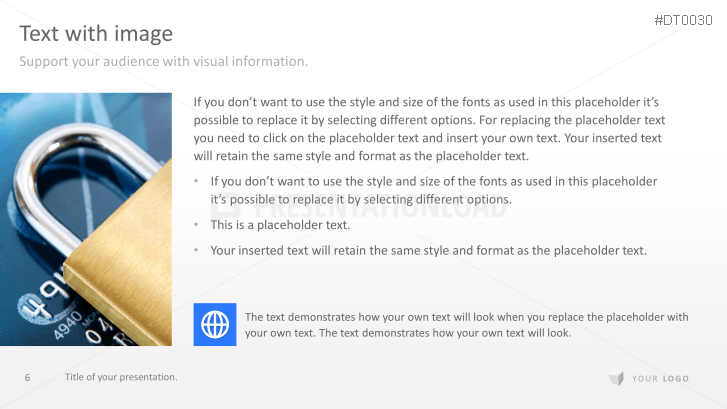Screen dimensions: 727x409
Task: Click the bullet dot of the first bullet
Action: coord(197,182)
